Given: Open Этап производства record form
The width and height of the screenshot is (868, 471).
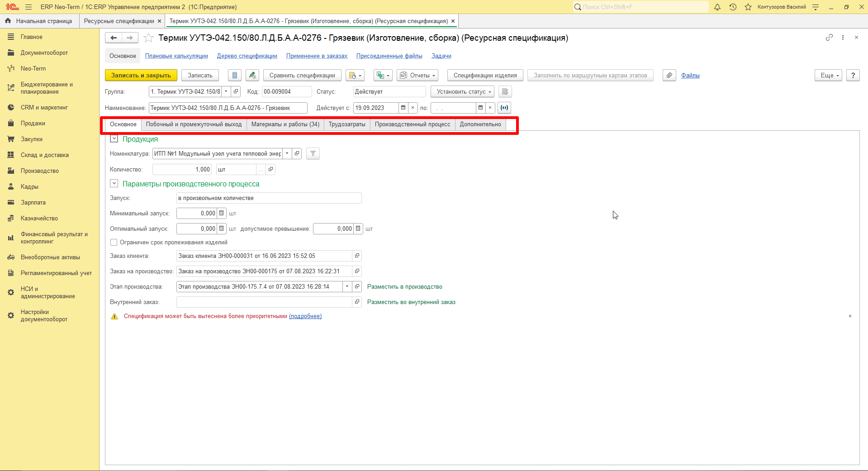Looking at the screenshot, I should [x=357, y=287].
